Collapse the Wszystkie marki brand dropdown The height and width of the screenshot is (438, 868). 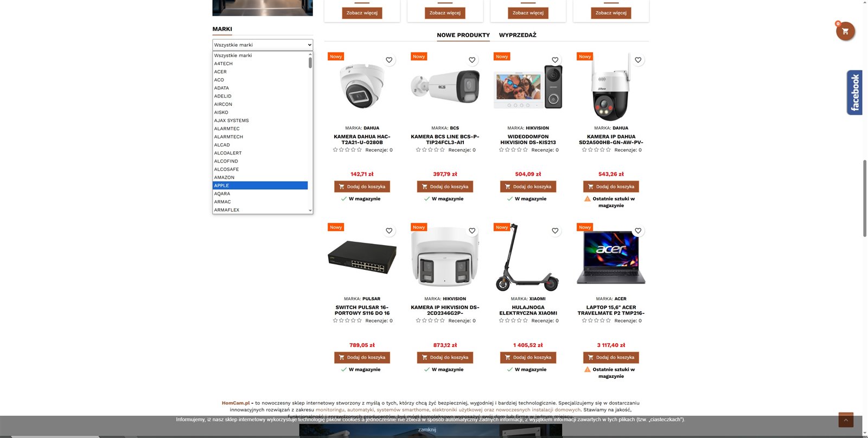pyautogui.click(x=263, y=45)
